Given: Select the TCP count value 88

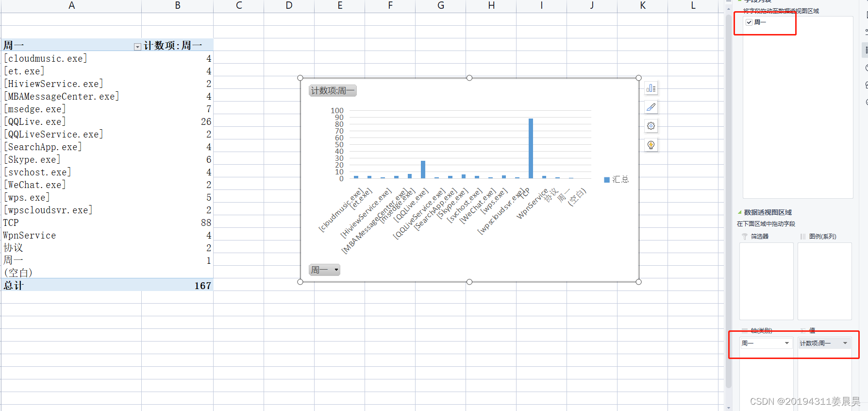Looking at the screenshot, I should pyautogui.click(x=177, y=223).
